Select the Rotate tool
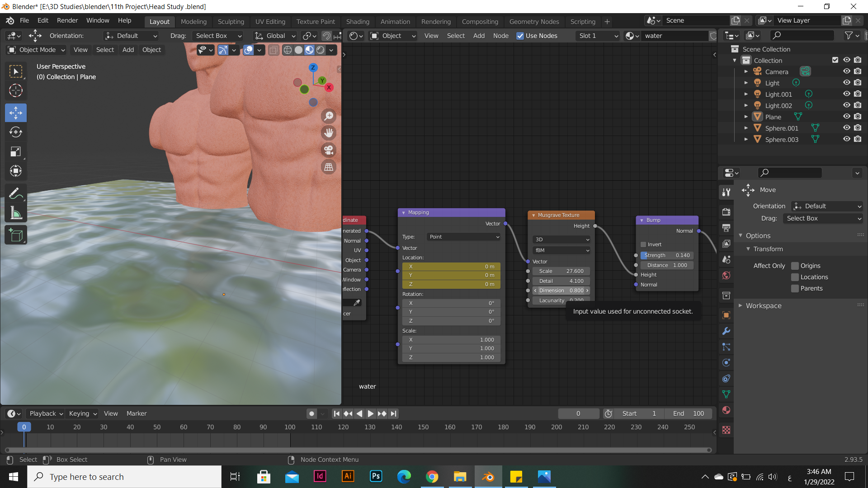 16,132
